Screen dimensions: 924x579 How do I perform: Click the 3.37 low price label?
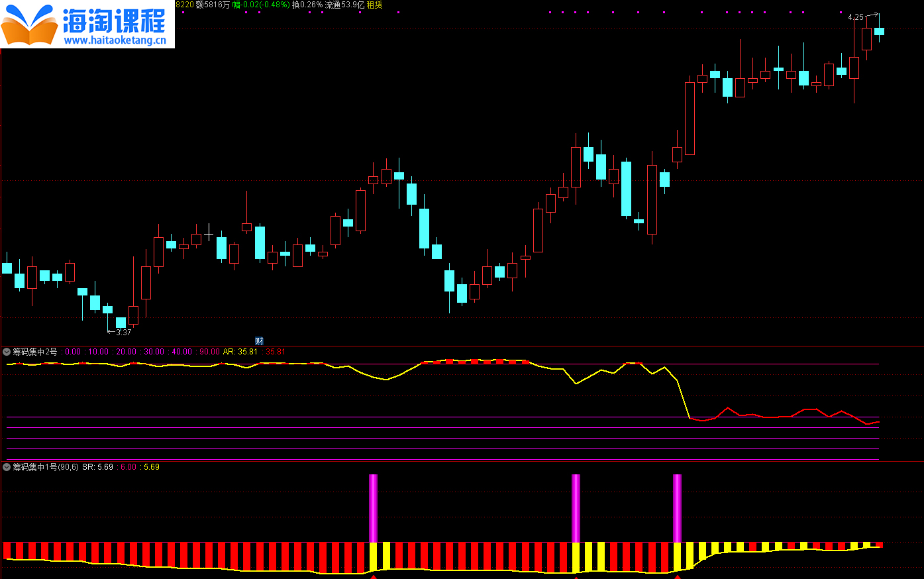(123, 332)
